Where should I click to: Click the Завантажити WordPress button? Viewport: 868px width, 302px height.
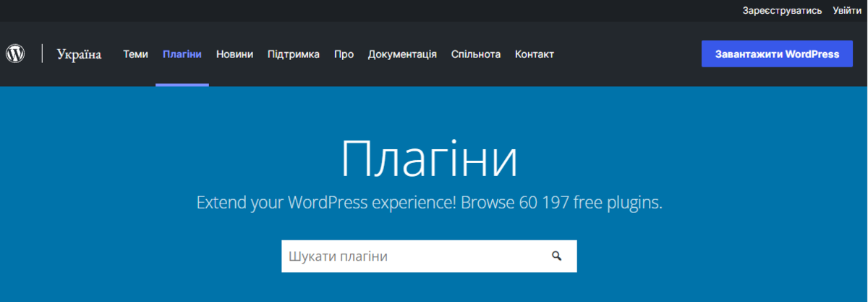click(x=778, y=54)
